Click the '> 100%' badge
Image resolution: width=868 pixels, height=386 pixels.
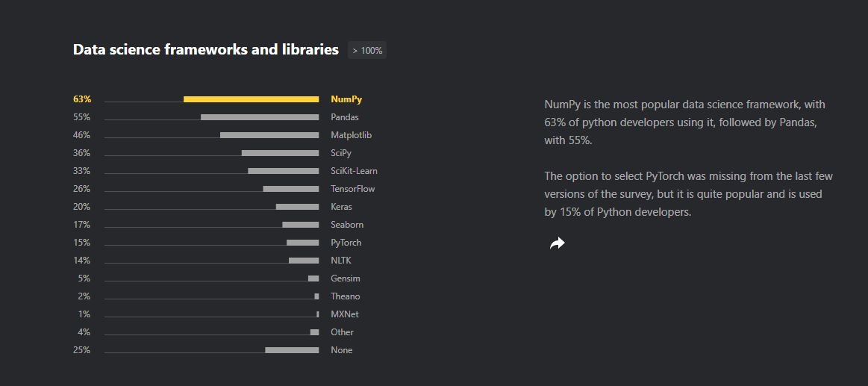(x=367, y=51)
